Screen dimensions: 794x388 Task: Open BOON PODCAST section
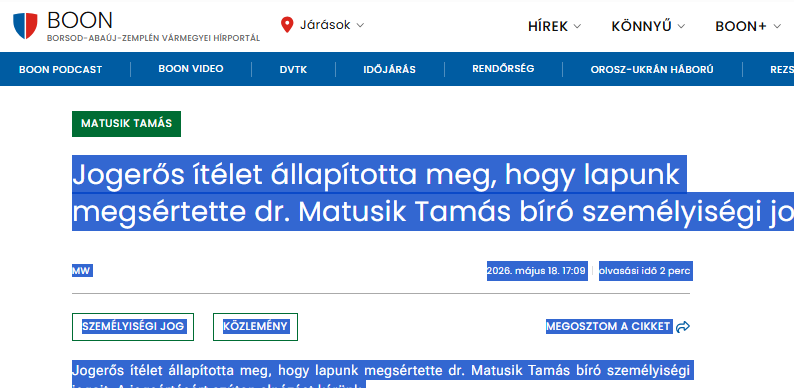coord(61,70)
